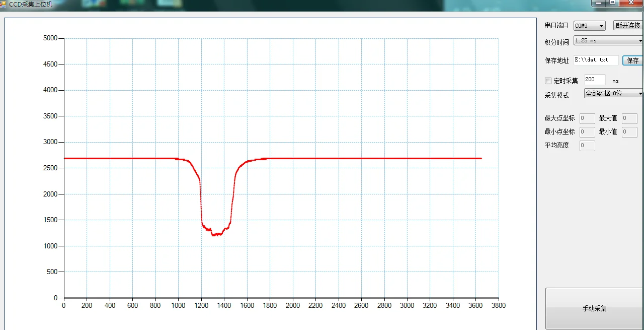The image size is (644, 330).
Task: Click the 最大值 value field
Action: tap(629, 118)
